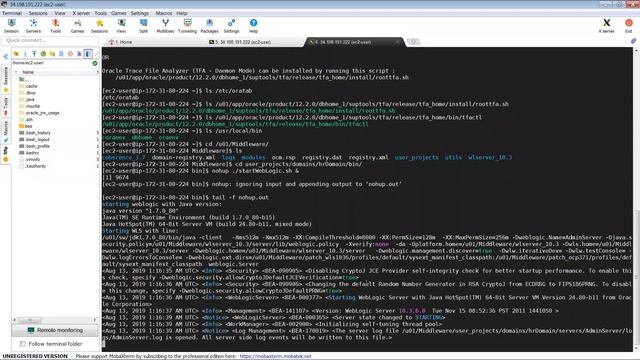Open the View menu
This screenshot has width=640, height=360.
tap(60, 13)
